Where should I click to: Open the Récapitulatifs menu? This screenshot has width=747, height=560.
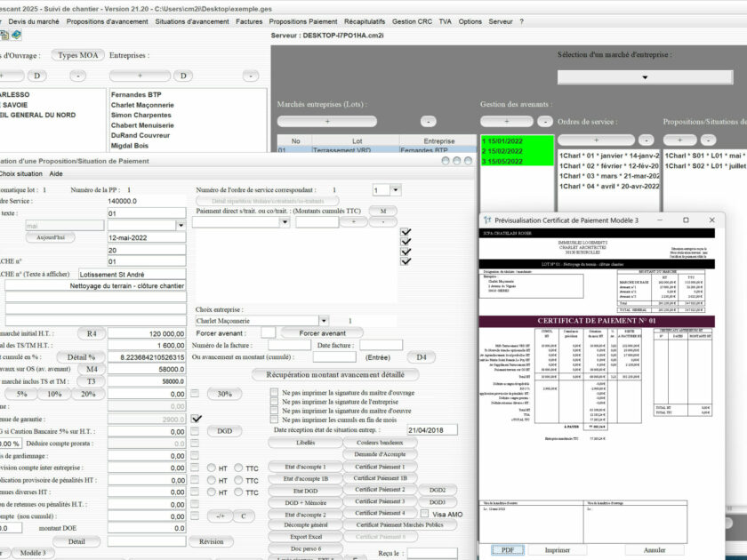tap(365, 21)
